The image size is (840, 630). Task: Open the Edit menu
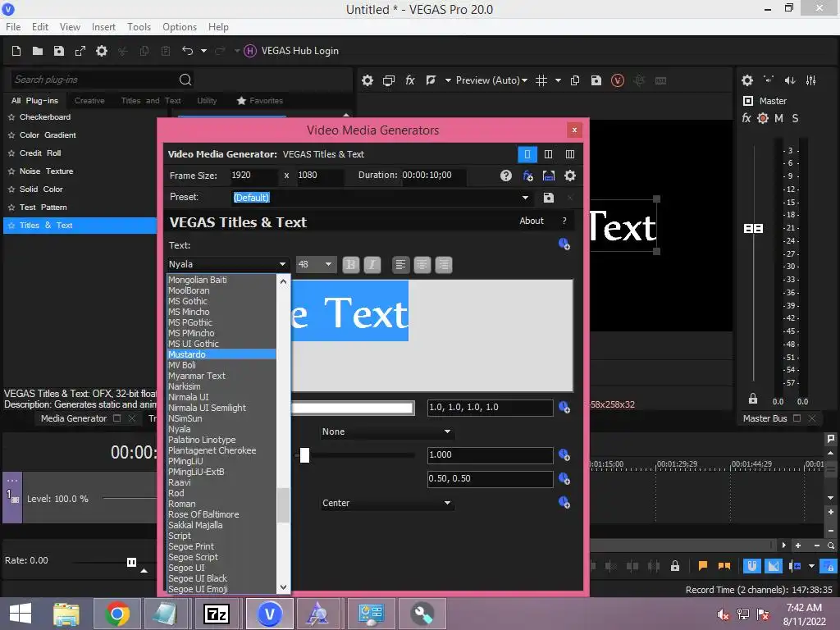[40, 27]
